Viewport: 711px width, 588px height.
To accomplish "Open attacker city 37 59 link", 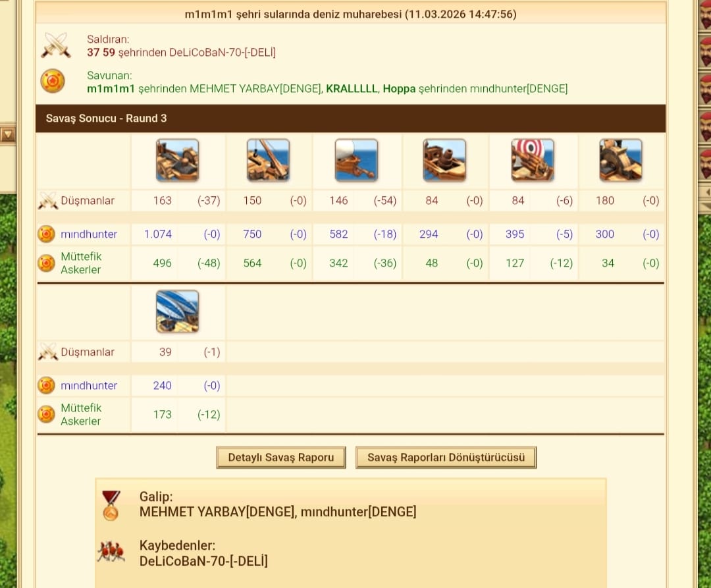I will (x=101, y=53).
